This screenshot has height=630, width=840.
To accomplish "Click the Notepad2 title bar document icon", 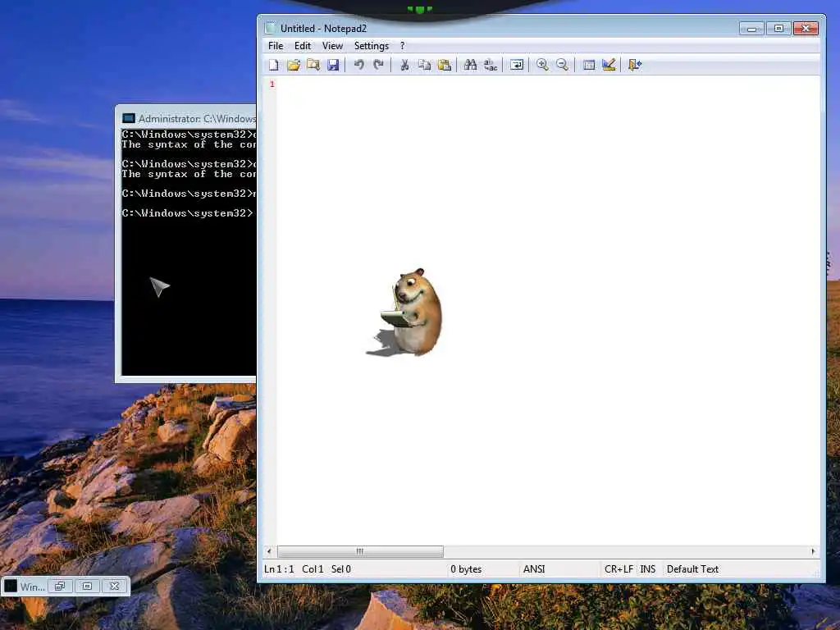I will point(271,28).
